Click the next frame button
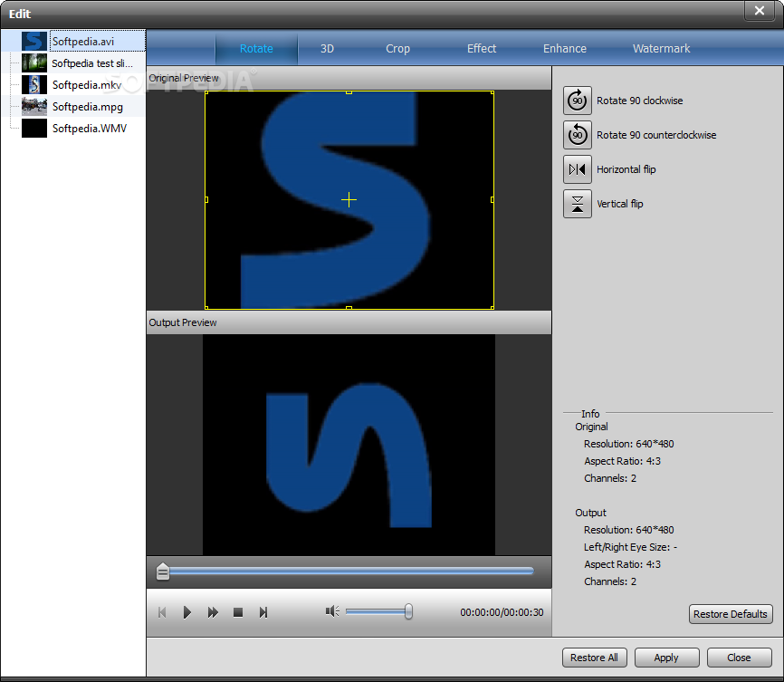Screen dimensions: 784x682 point(263,612)
